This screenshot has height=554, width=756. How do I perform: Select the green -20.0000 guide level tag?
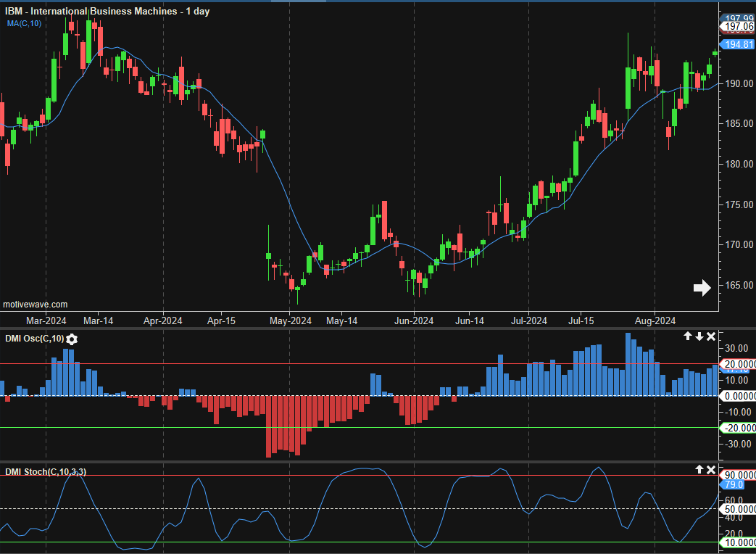[x=737, y=428]
